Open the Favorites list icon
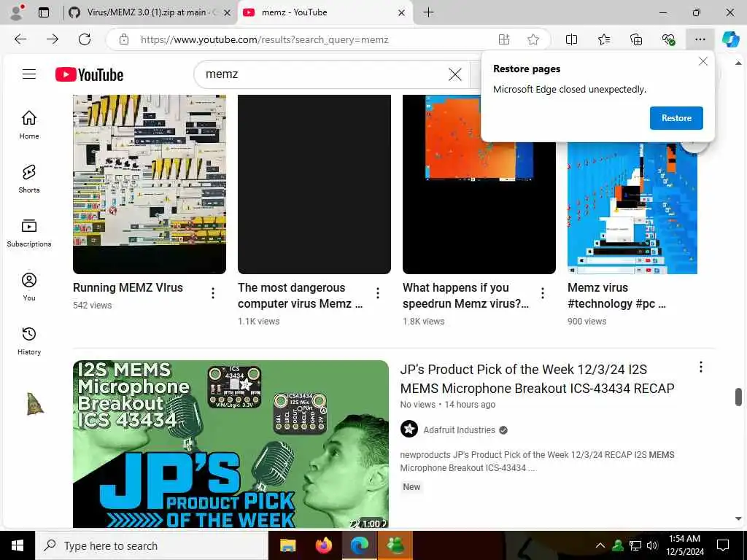 click(x=603, y=39)
